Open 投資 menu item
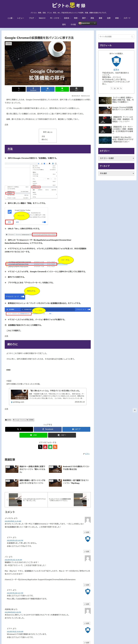This screenshot has width=138, height=644. [x=109, y=18]
